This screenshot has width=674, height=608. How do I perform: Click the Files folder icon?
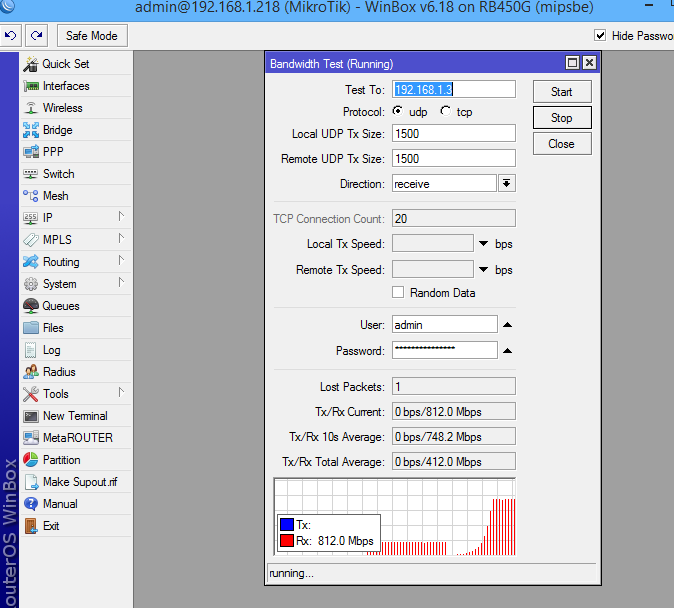tap(31, 328)
